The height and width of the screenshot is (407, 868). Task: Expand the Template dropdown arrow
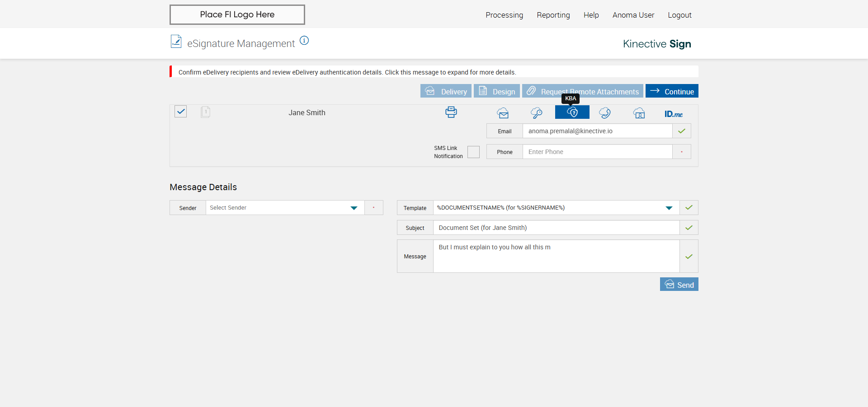click(669, 208)
